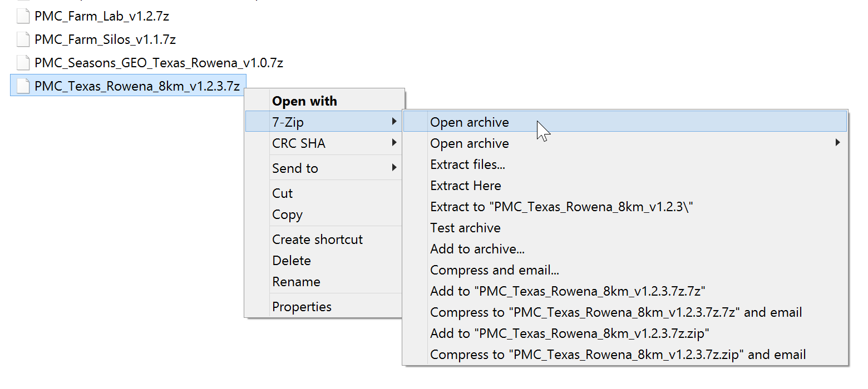Choose Rename from context menu
The height and width of the screenshot is (389, 868).
[x=323, y=282]
